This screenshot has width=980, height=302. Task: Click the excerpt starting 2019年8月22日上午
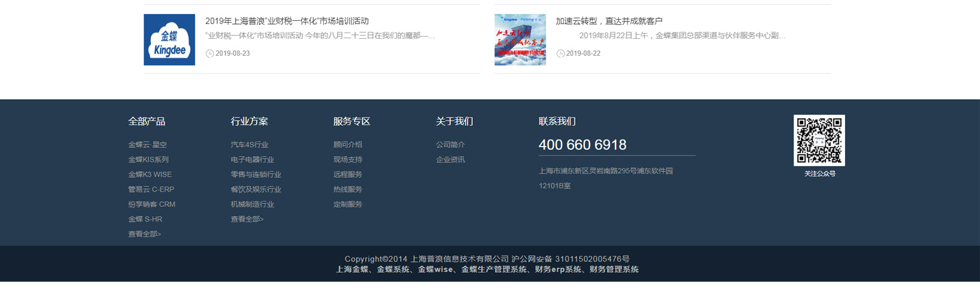click(x=683, y=36)
